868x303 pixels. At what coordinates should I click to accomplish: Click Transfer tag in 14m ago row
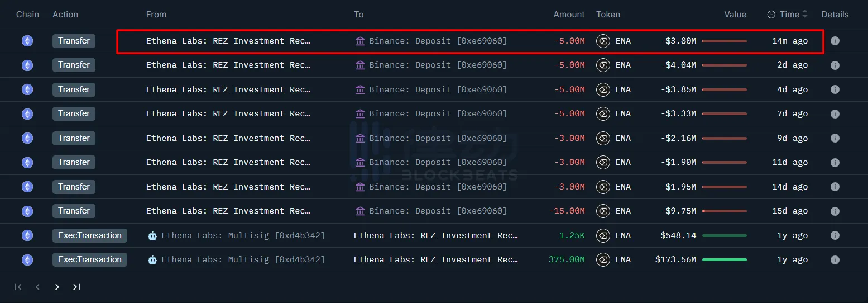(74, 41)
